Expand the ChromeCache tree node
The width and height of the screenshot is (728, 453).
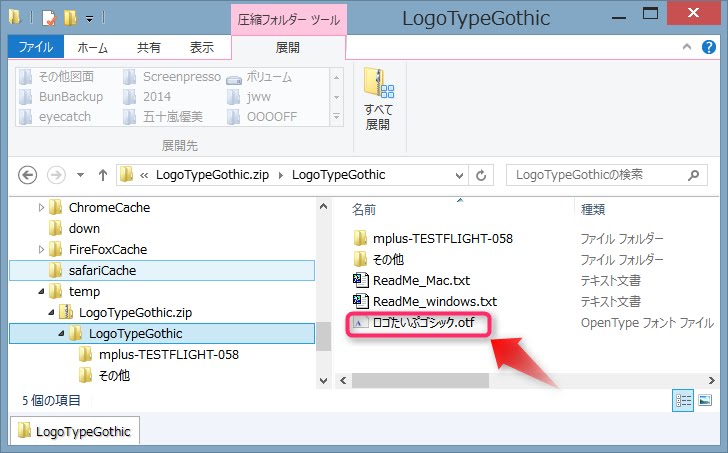[41, 207]
